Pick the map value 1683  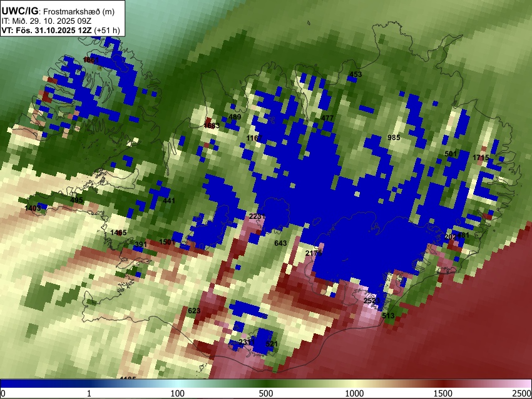[212, 126]
